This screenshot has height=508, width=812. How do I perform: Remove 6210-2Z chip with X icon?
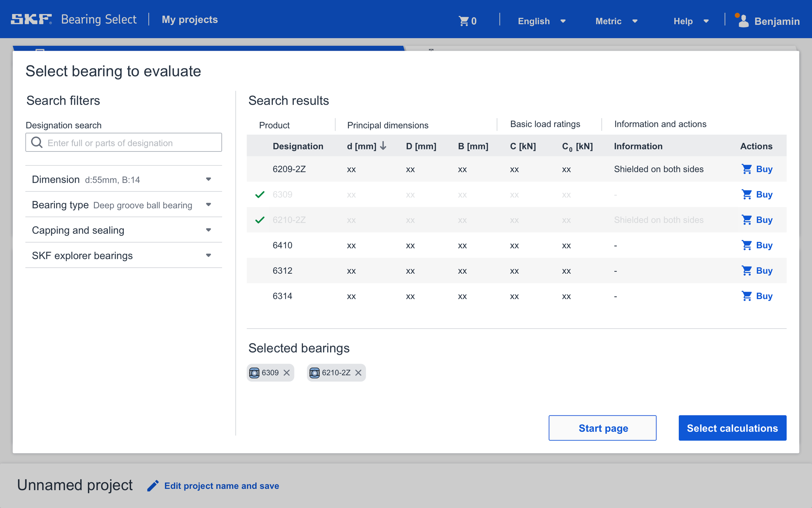tap(358, 372)
